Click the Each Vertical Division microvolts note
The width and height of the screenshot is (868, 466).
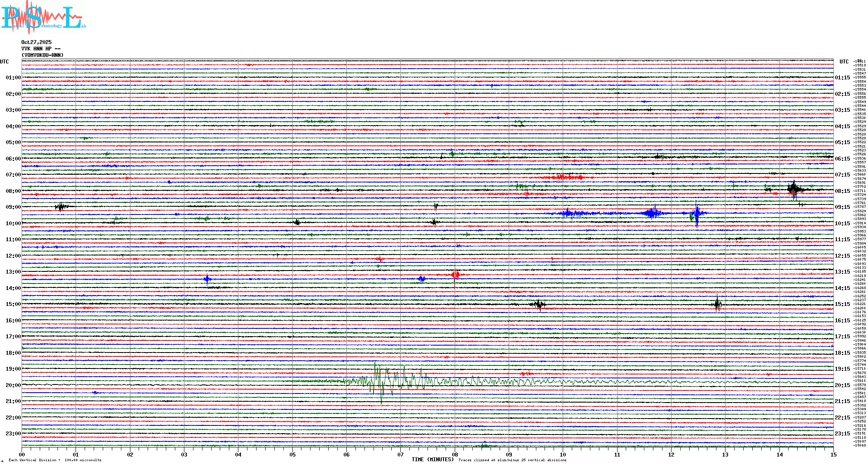55,460
